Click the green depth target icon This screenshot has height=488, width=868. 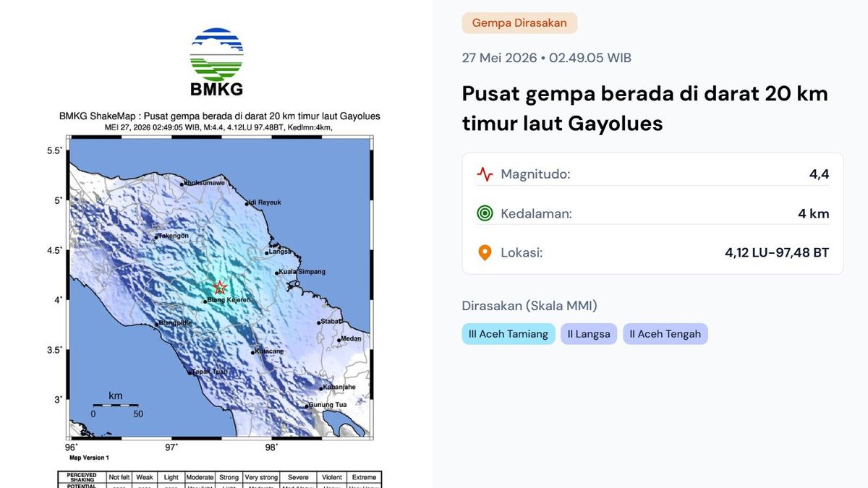click(x=485, y=213)
